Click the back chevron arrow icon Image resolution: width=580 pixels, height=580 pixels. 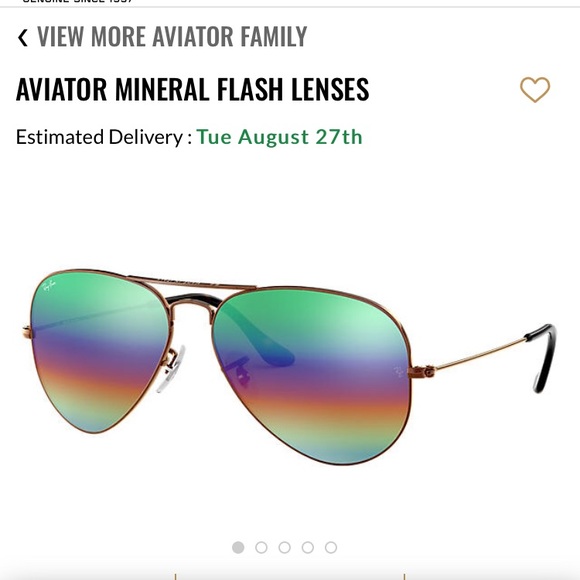coord(23,37)
